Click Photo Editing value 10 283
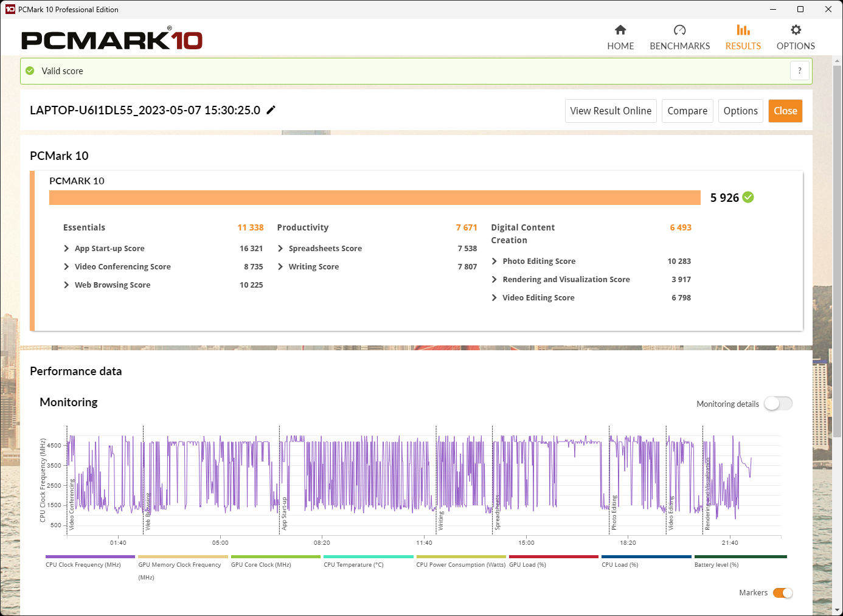The width and height of the screenshot is (843, 616). pyautogui.click(x=679, y=261)
